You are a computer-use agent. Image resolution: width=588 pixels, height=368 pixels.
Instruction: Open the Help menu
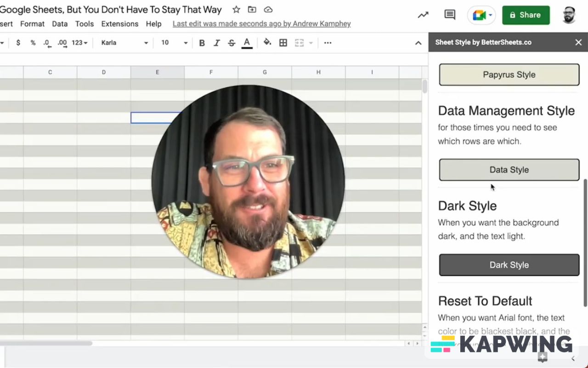click(x=153, y=24)
